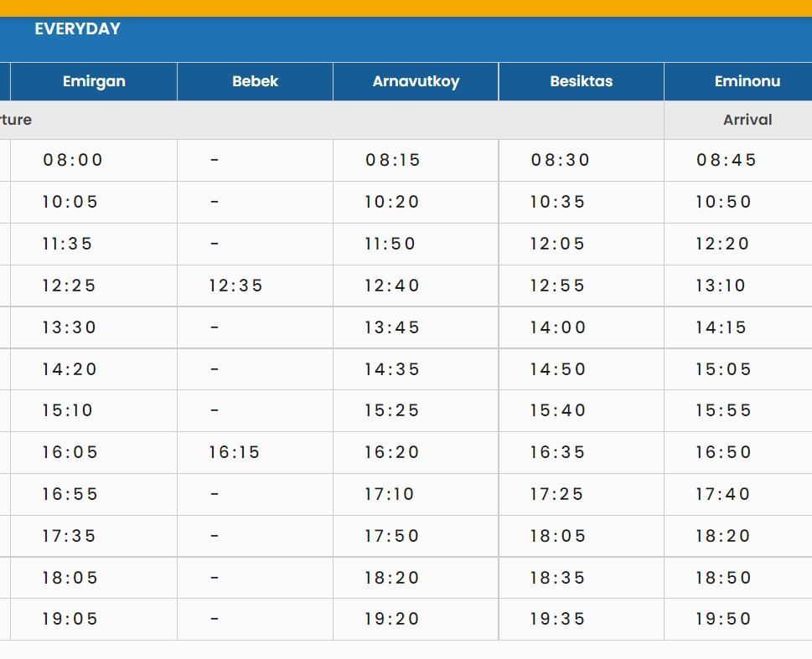Select the EVERYDAY schedule tab
The width and height of the screenshot is (812, 659).
77,29
